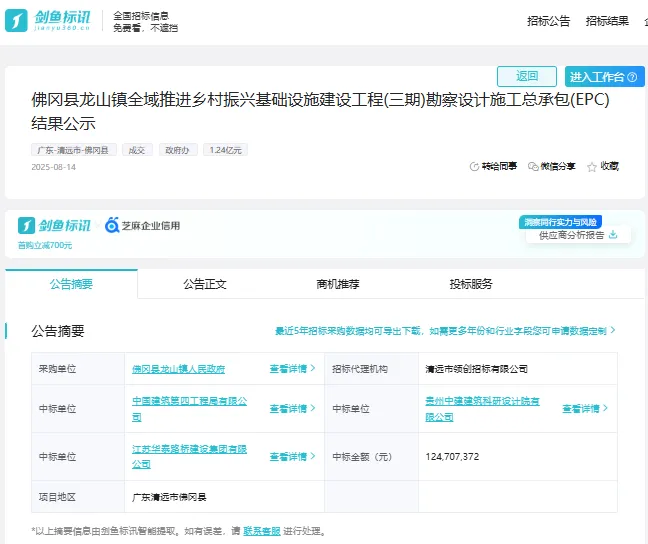Click the 收藏 star favorite icon
The width and height of the screenshot is (648, 544).
click(592, 166)
